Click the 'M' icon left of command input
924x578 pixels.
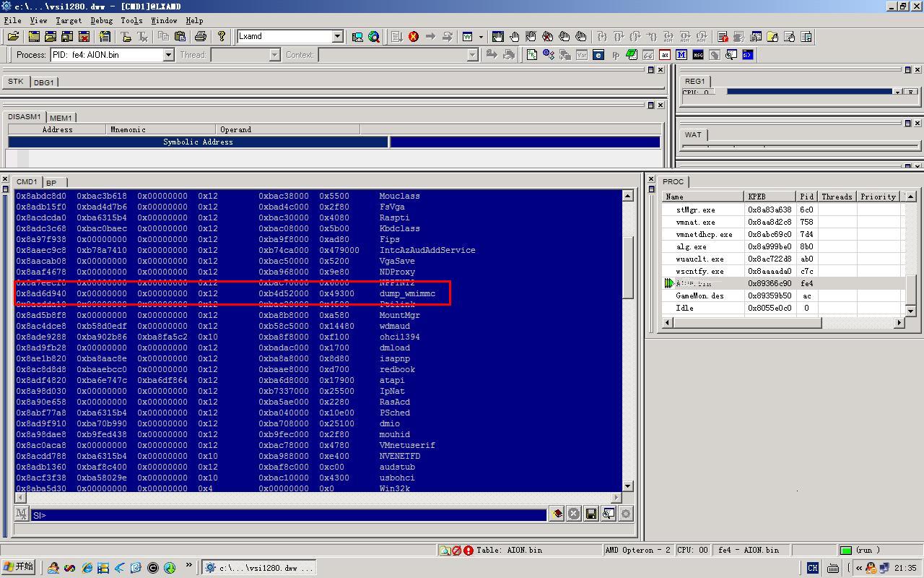pyautogui.click(x=22, y=514)
